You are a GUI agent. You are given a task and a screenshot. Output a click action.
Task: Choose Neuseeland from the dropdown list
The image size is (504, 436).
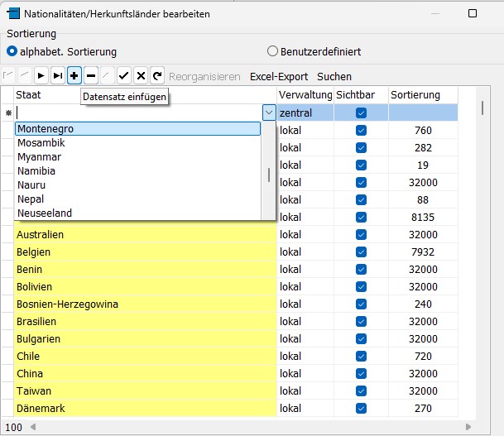tap(137, 213)
